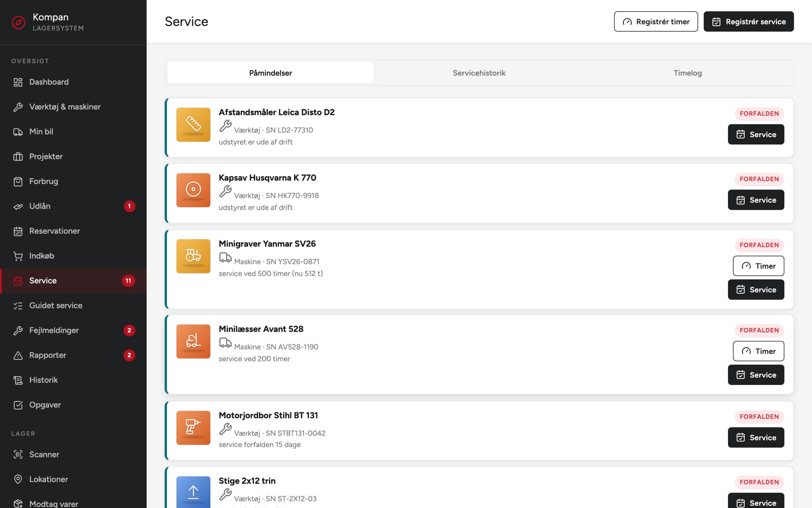Click the Scanner barcode icon

click(18, 454)
